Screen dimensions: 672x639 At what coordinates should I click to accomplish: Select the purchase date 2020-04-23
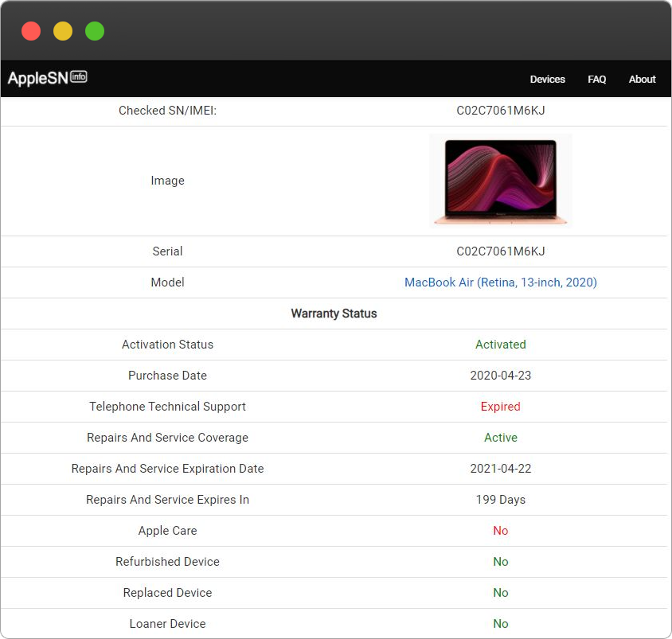[x=501, y=376]
